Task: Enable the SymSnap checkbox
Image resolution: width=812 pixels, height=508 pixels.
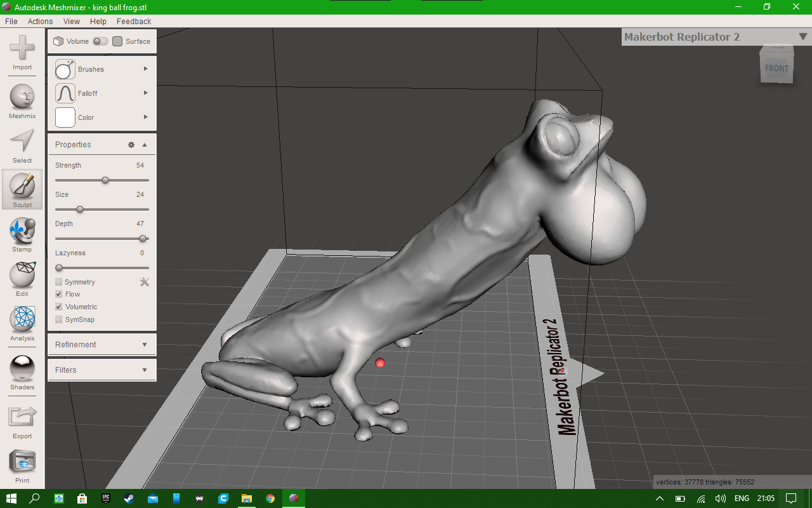Action: coord(59,319)
